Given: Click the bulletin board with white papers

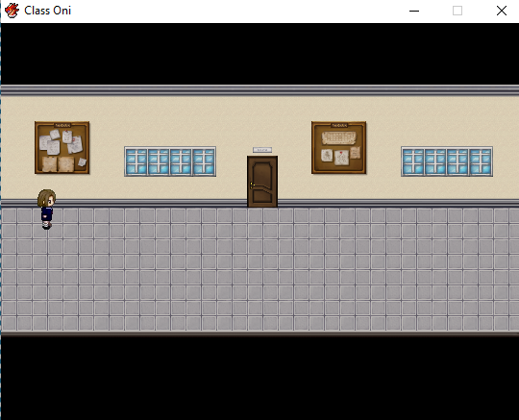Looking at the screenshot, I should tap(62, 148).
